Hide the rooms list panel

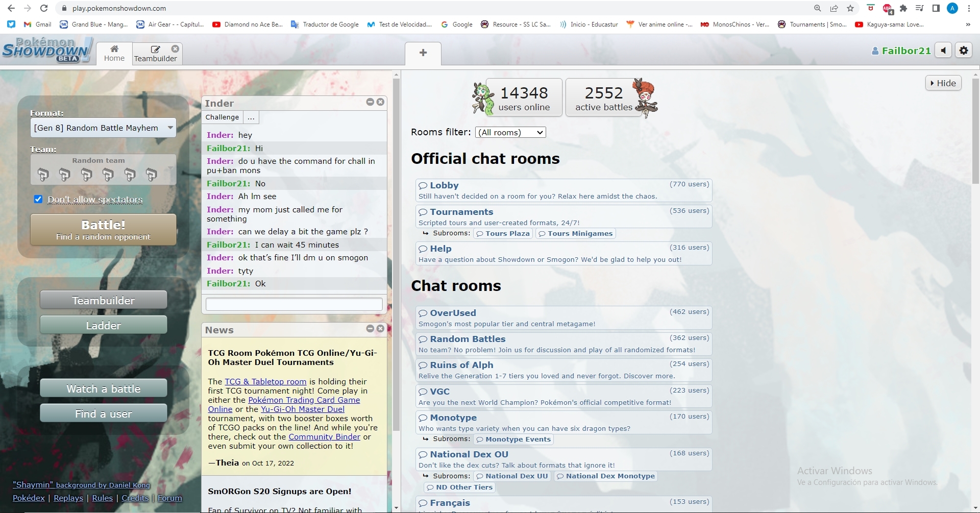click(x=943, y=83)
